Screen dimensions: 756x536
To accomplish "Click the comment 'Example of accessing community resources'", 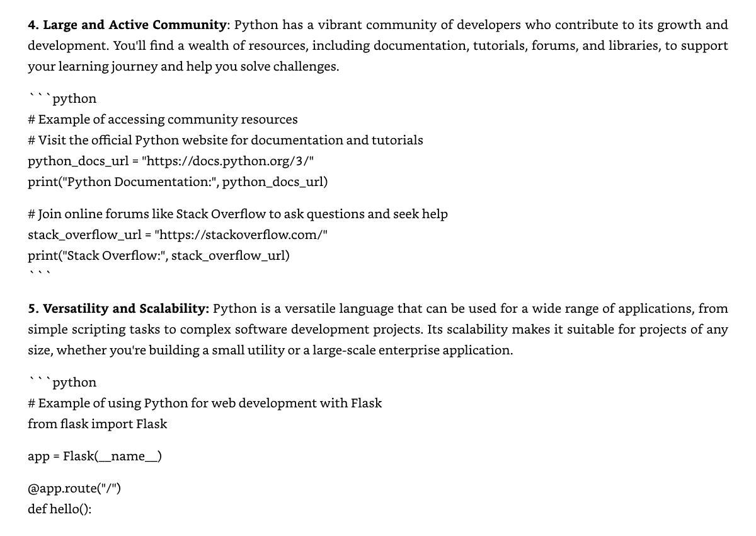I will [163, 119].
